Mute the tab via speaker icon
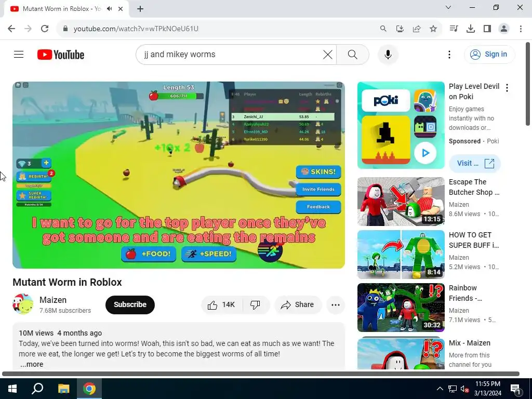This screenshot has width=532, height=399. (x=109, y=9)
